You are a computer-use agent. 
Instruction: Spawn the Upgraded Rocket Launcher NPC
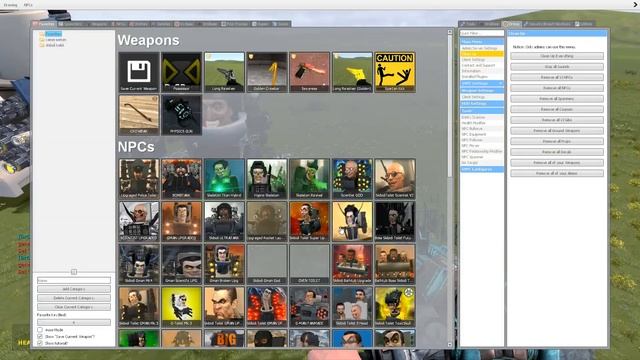point(267,221)
